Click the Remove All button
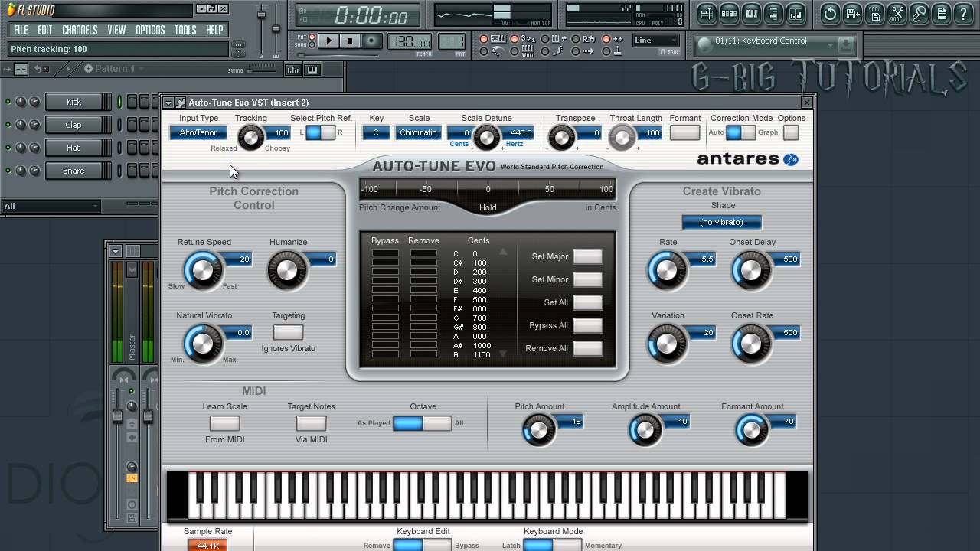Viewport: 980px width, 551px height. (587, 348)
